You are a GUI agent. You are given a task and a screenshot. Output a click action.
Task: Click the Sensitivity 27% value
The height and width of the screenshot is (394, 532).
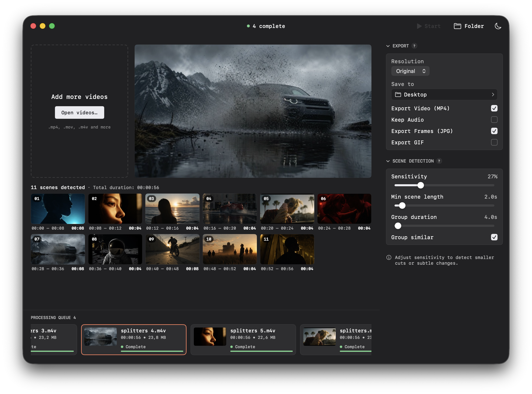(492, 177)
